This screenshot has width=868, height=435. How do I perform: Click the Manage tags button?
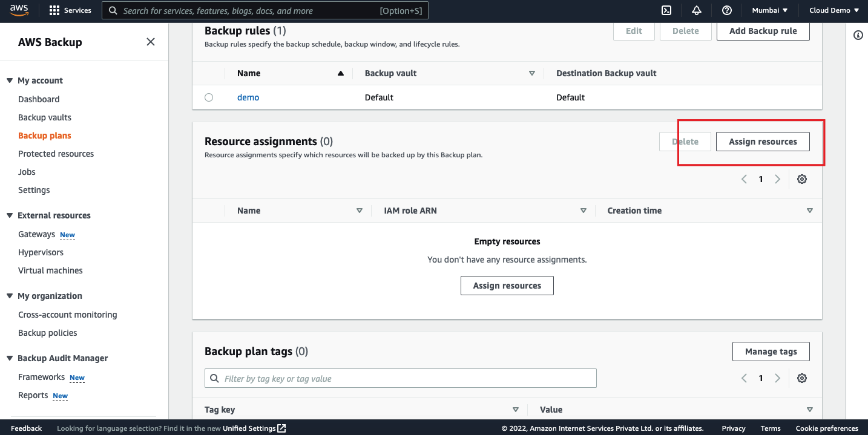click(771, 352)
